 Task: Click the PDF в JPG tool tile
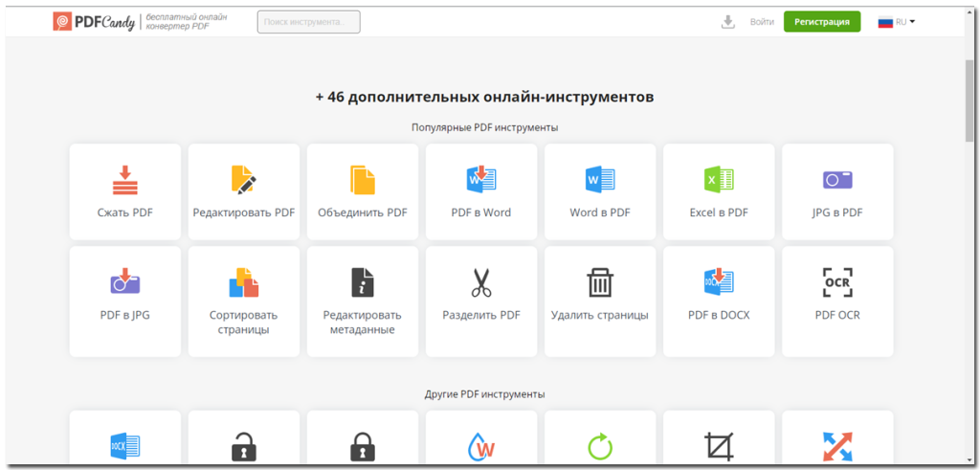[x=125, y=301]
